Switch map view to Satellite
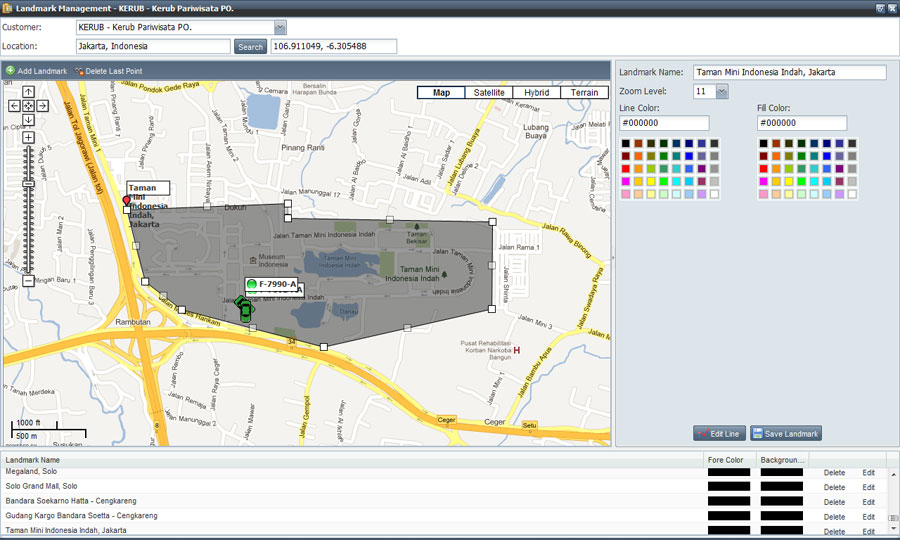The height and width of the screenshot is (540, 900). [x=489, y=93]
